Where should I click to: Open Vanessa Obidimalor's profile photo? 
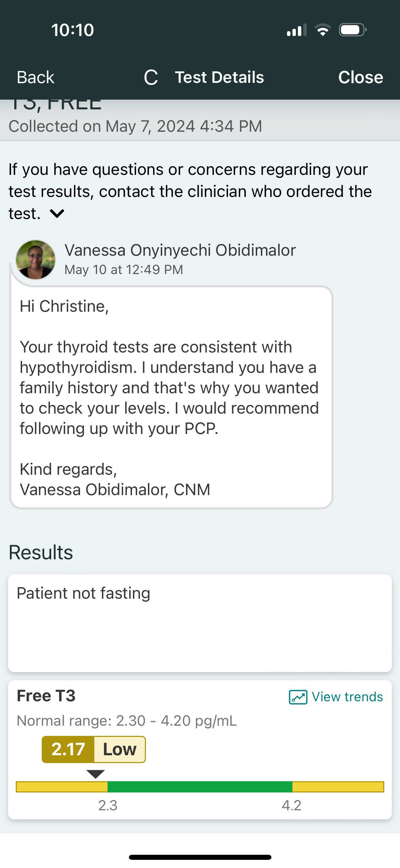click(x=36, y=260)
